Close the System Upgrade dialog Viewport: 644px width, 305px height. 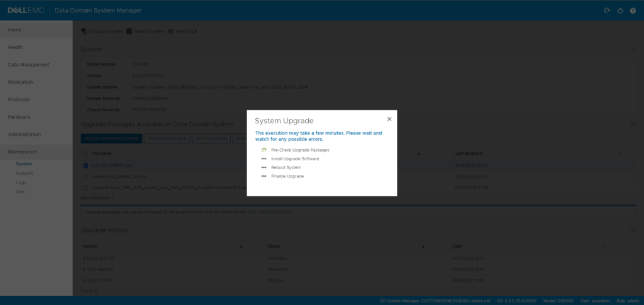point(389,119)
